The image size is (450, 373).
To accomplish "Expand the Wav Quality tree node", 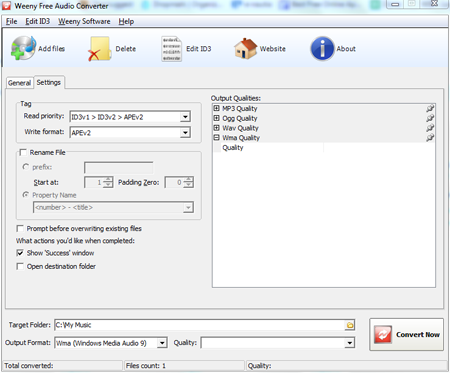I will [x=217, y=128].
